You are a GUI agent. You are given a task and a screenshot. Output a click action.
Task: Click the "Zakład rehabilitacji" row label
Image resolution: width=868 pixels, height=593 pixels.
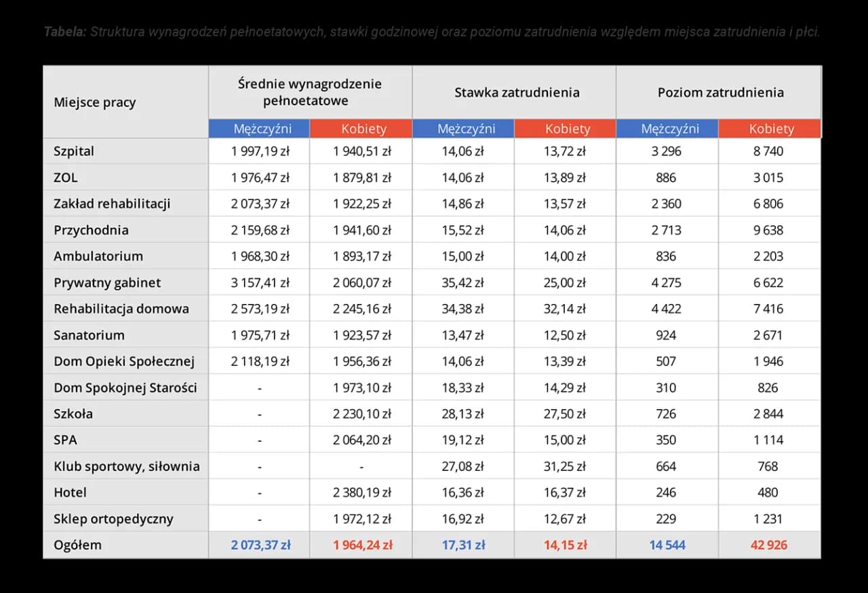pos(112,204)
